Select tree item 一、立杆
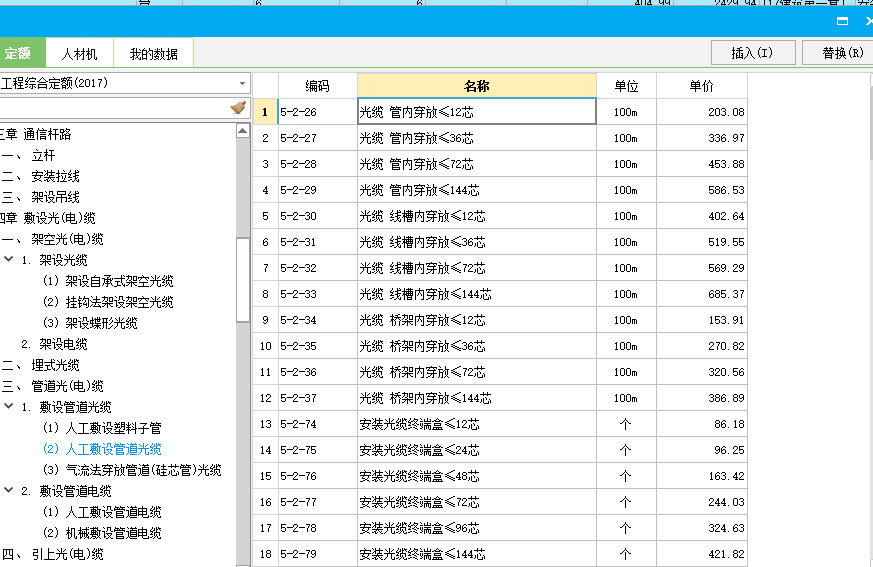Image resolution: width=873 pixels, height=567 pixels. tap(28, 155)
